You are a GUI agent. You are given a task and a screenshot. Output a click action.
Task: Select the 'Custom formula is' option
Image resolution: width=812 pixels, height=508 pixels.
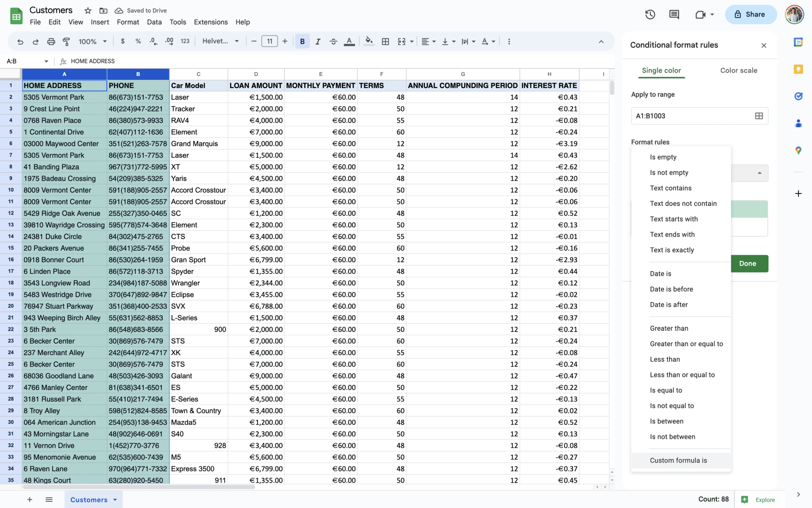tap(678, 460)
